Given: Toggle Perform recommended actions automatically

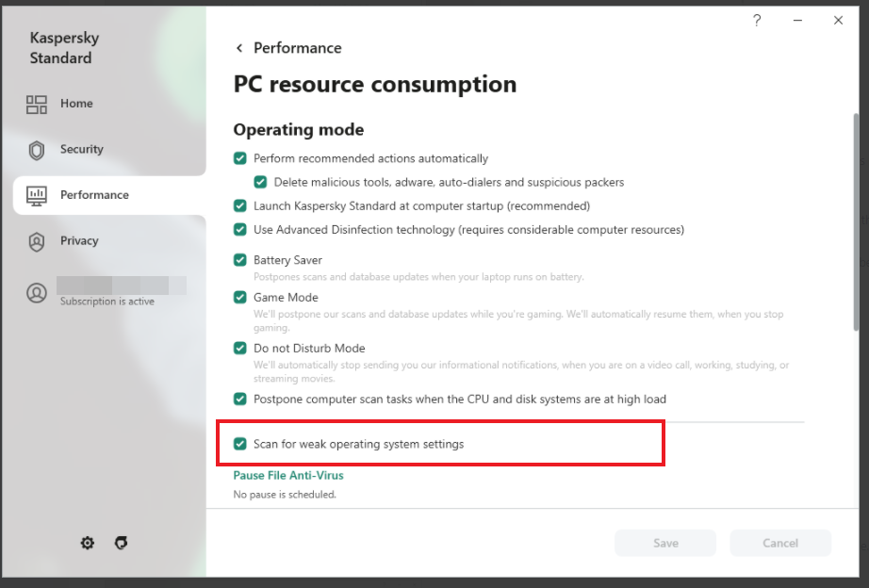Looking at the screenshot, I should pos(240,158).
